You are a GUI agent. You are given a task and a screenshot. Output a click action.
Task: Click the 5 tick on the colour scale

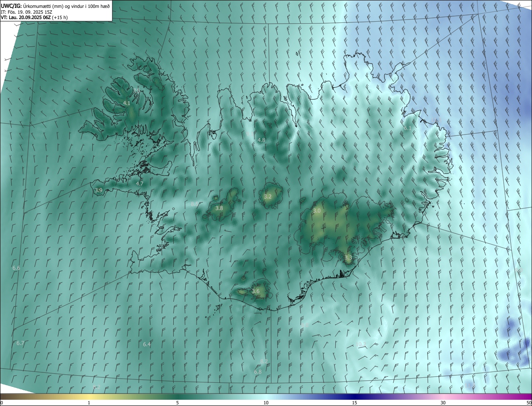click(x=177, y=403)
